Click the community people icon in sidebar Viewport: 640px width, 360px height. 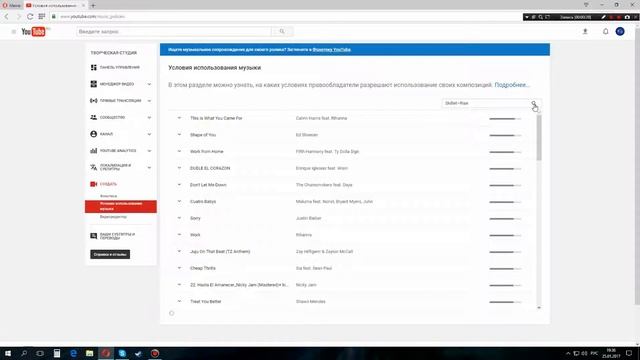pos(93,118)
